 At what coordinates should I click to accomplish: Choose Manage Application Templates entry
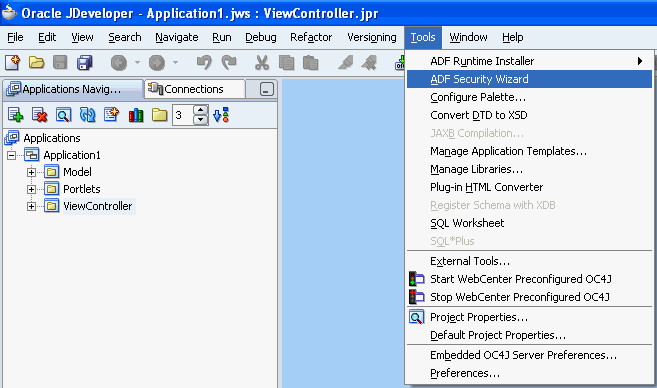tap(529, 151)
